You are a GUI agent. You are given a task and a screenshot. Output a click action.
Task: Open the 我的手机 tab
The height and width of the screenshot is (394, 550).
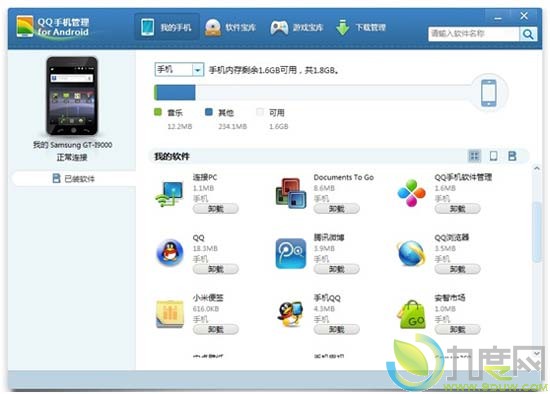pos(167,27)
